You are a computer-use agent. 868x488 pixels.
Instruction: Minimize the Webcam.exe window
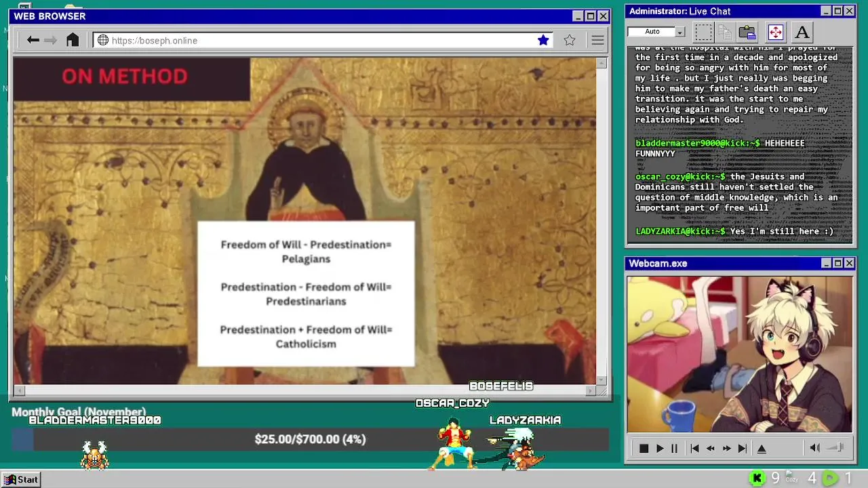(826, 263)
